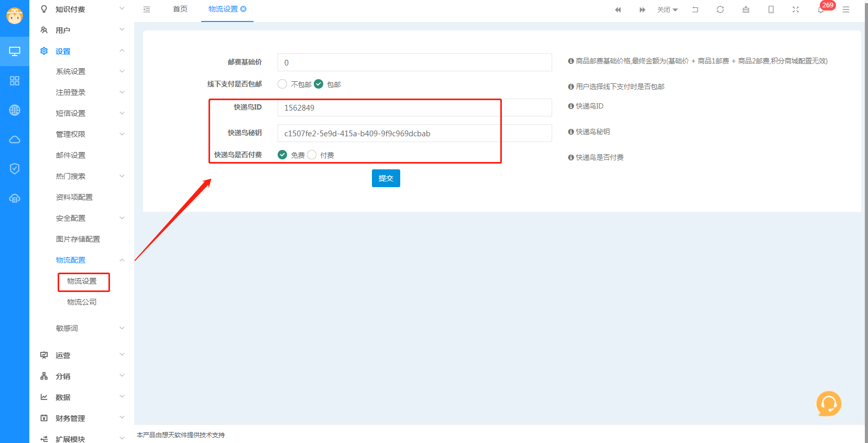868x443 pixels.
Task: Expand the 用户 menu
Action: [x=122, y=29]
